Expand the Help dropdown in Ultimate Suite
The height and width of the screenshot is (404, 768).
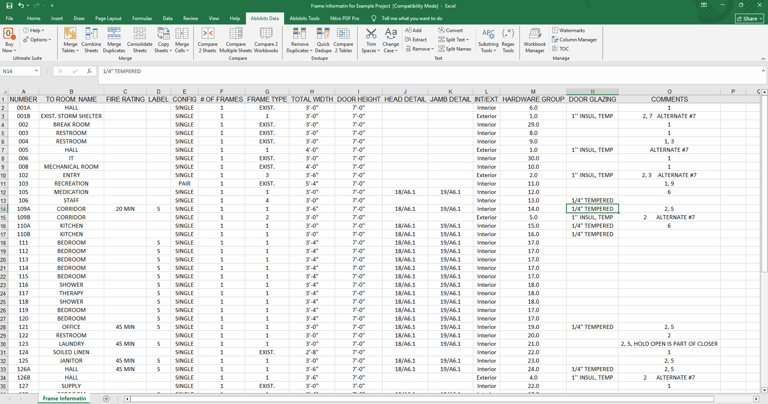(x=35, y=30)
